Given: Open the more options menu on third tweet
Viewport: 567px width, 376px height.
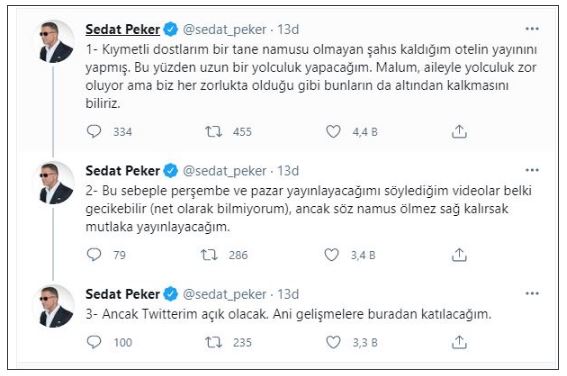Looking at the screenshot, I should (532, 294).
